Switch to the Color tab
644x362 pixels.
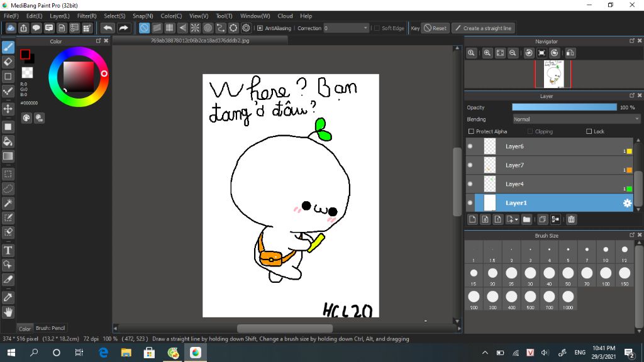click(x=25, y=328)
